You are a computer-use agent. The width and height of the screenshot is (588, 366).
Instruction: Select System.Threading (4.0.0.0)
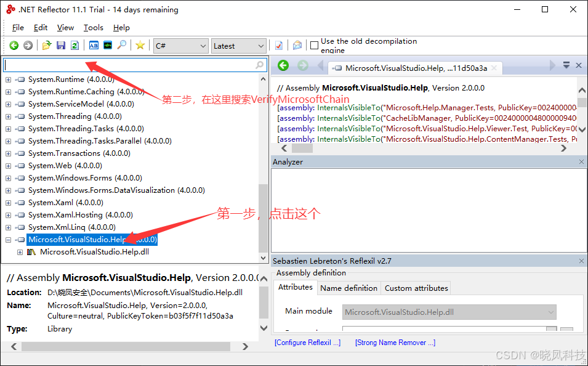(x=75, y=116)
